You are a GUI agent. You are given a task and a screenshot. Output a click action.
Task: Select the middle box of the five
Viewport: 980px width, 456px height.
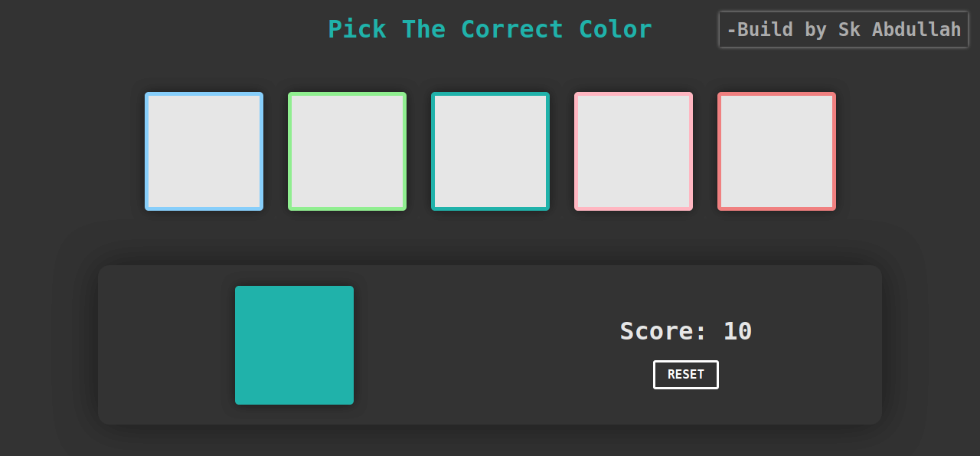click(x=490, y=151)
